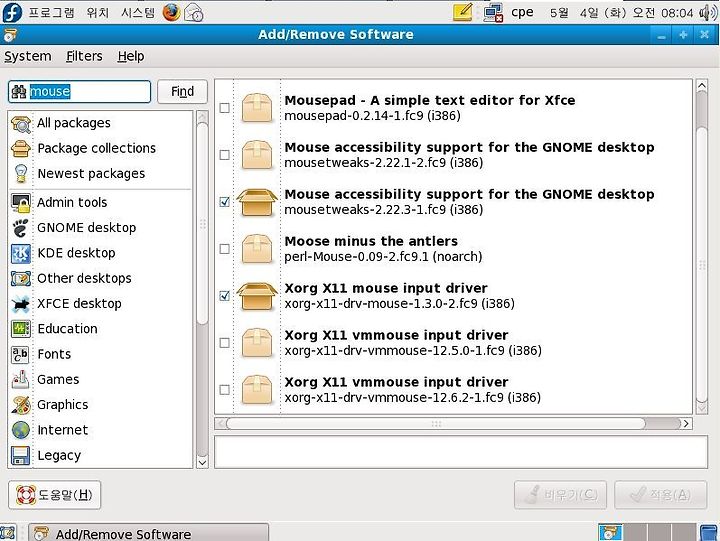Select the Education chalkboard icon
The height and width of the screenshot is (541, 720).
tap(21, 329)
